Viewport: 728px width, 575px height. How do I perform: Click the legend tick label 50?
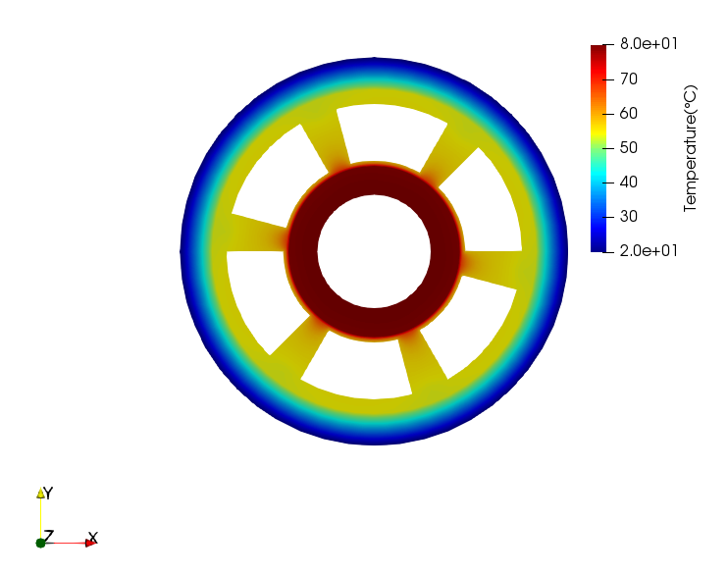(x=629, y=148)
